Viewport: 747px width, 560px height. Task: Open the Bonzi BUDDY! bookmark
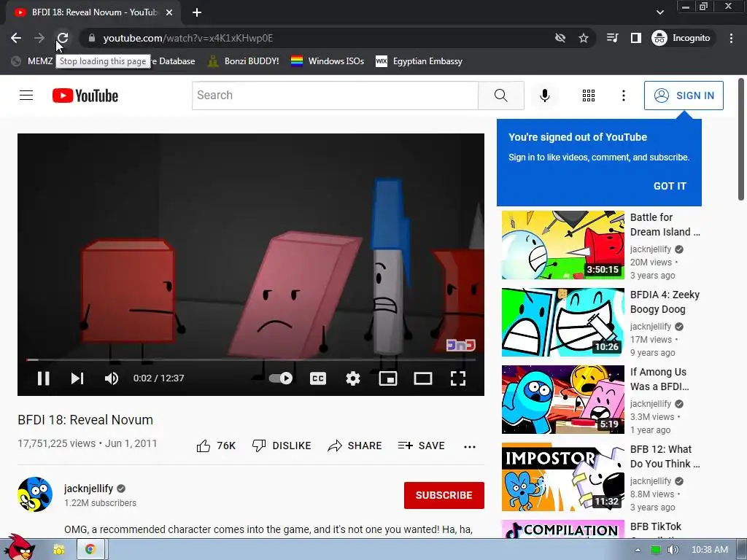(243, 61)
